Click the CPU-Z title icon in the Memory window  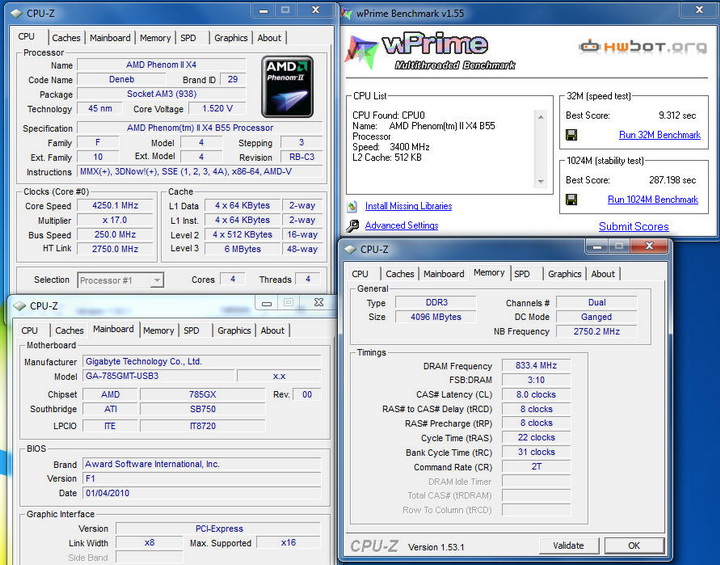351,249
